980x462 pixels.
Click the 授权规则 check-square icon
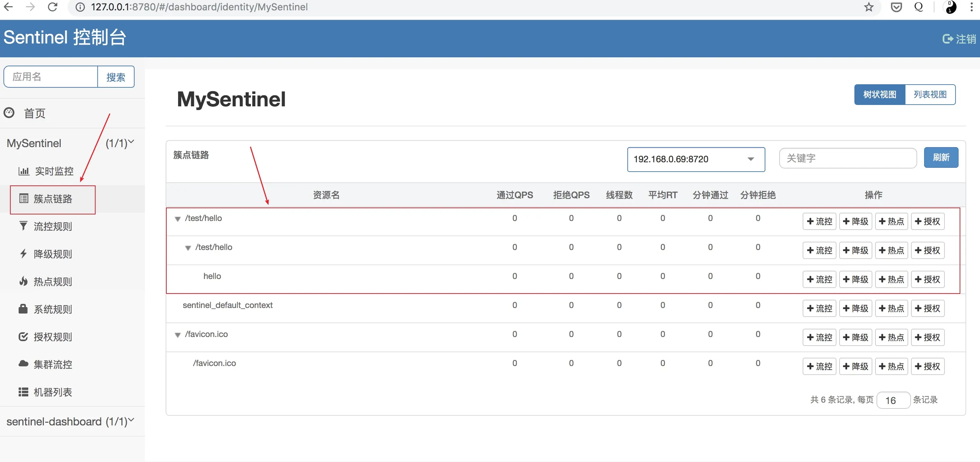23,336
